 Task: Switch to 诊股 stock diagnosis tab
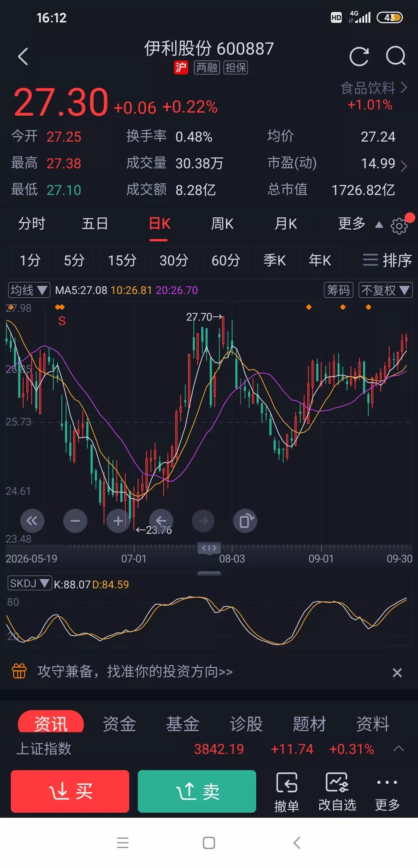(x=246, y=723)
